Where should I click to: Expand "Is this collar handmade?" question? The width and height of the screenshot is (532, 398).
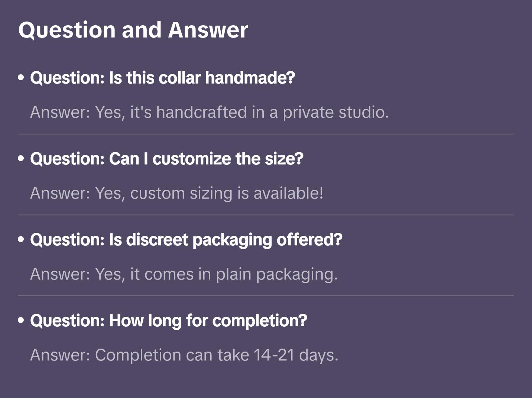(x=162, y=78)
